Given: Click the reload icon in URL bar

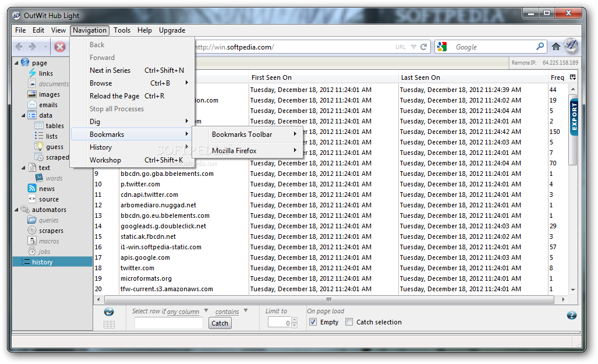Looking at the screenshot, I should tap(423, 47).
